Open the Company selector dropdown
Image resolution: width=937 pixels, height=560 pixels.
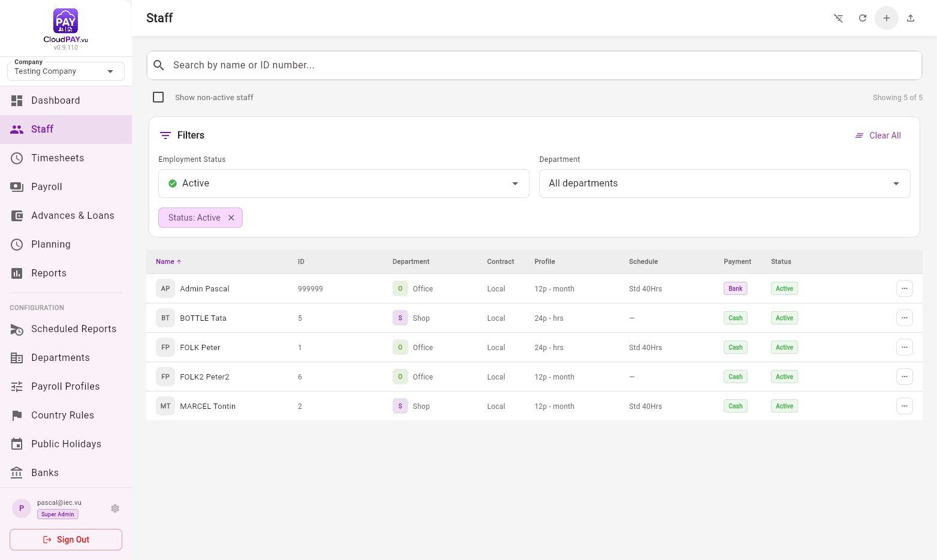[66, 71]
